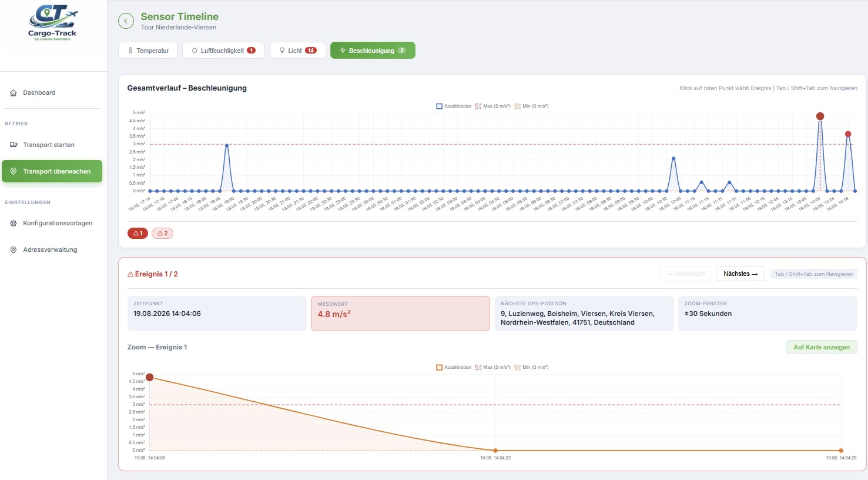Toggle Accélération legend in the Zoom chart
The image size is (868, 480).
454,368
